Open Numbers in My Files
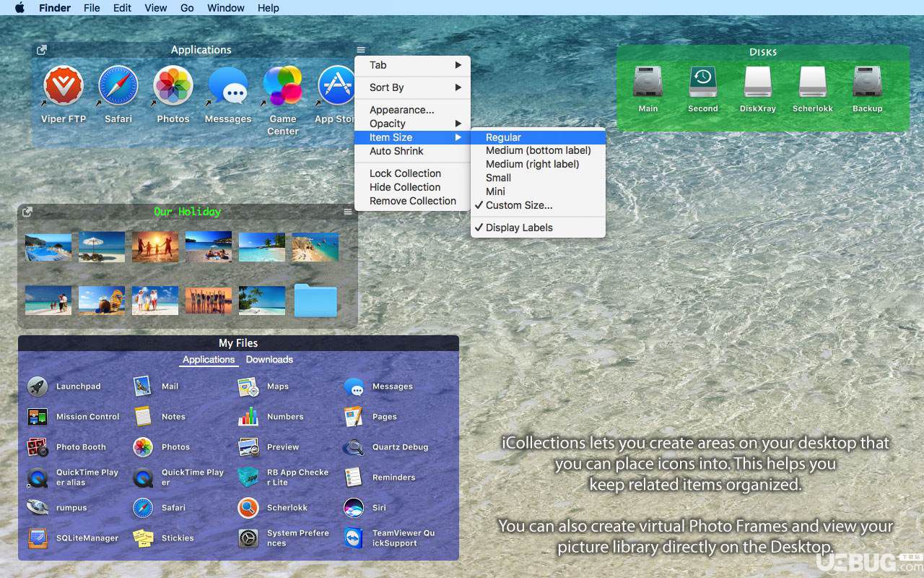Screen dimensions: 924x578 pos(248,417)
